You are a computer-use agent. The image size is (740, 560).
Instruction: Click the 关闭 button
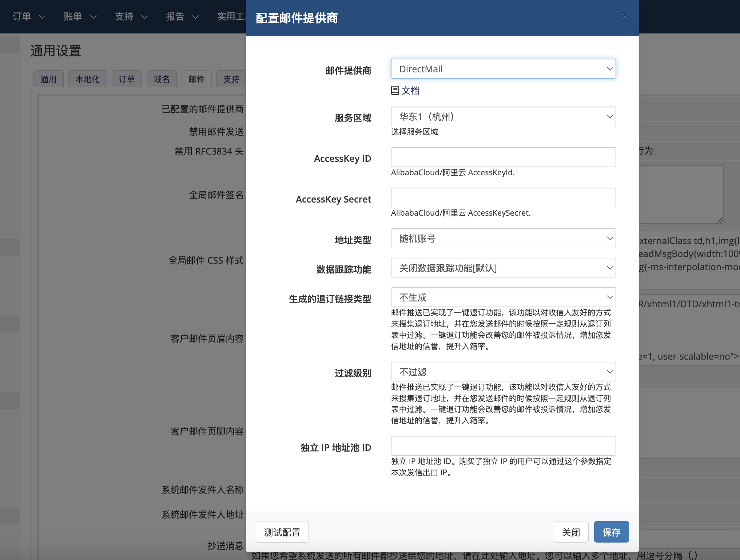(x=570, y=532)
